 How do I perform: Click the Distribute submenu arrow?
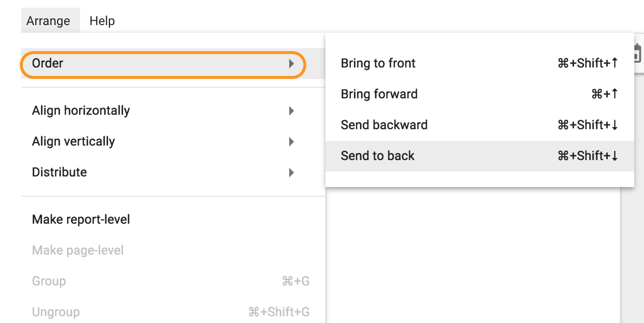coord(291,173)
